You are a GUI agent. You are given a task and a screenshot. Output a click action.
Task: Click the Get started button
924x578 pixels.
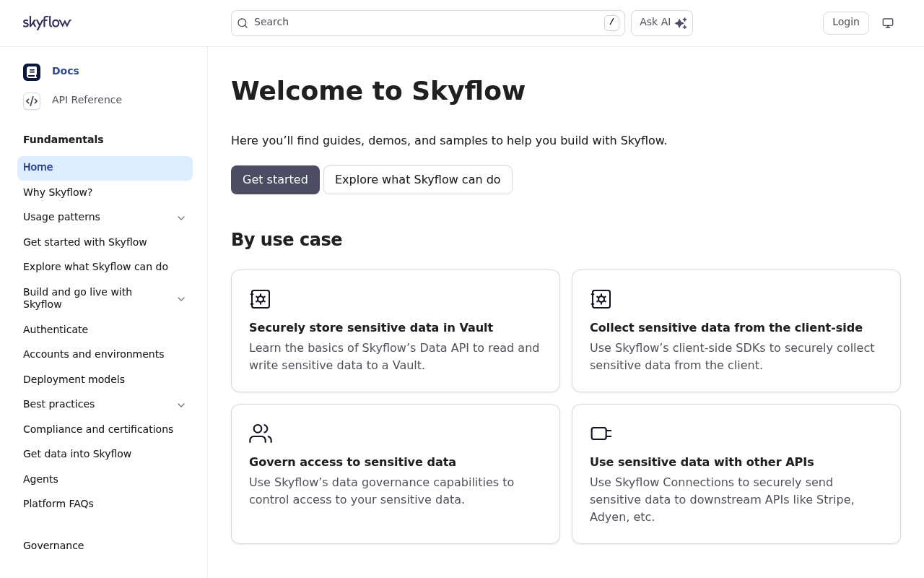point(275,180)
